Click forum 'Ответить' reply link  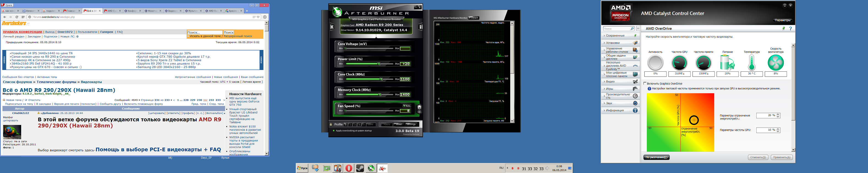34,100
